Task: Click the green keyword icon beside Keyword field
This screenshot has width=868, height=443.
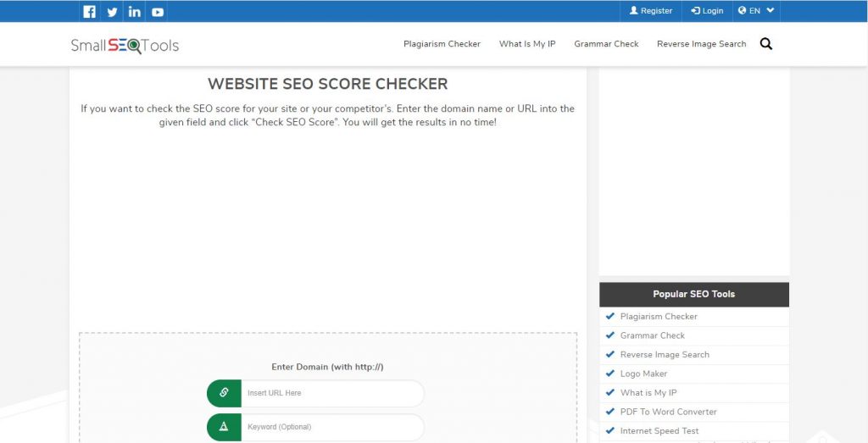Action: pos(224,427)
